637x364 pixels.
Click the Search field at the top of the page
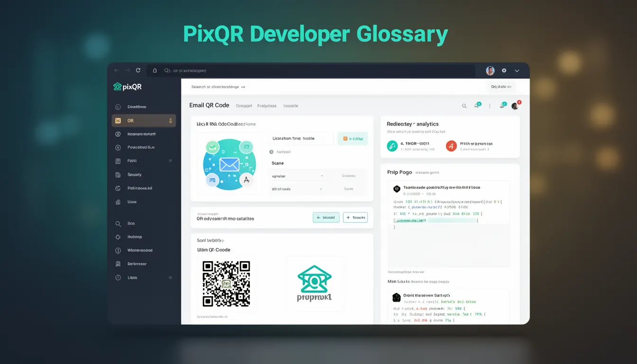click(x=218, y=87)
